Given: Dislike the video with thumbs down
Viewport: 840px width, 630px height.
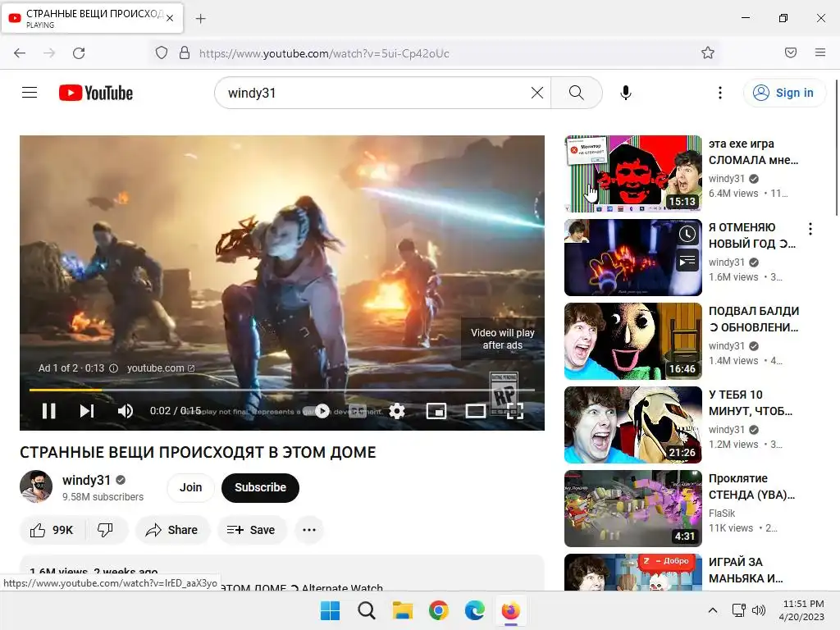Looking at the screenshot, I should [x=106, y=530].
